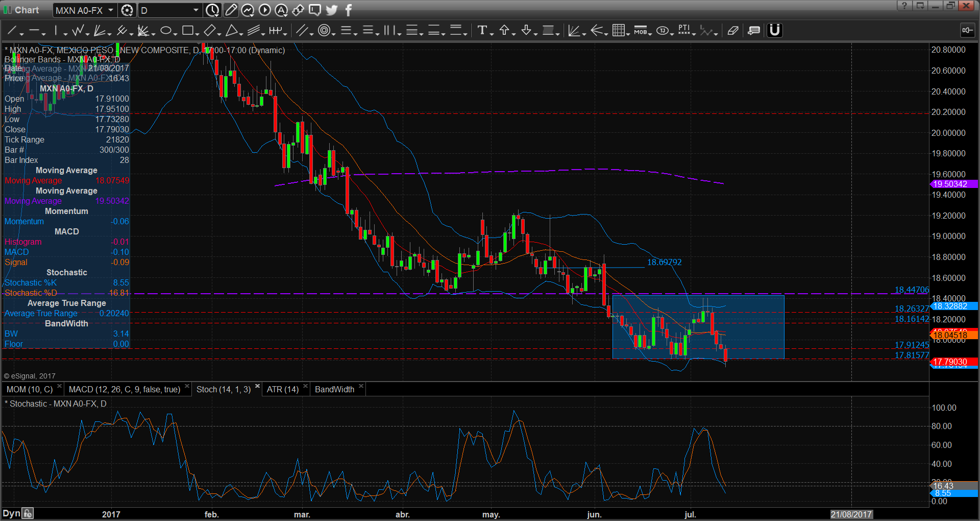Close the MOM (10, C) tab
980x521 pixels.
tap(60, 386)
